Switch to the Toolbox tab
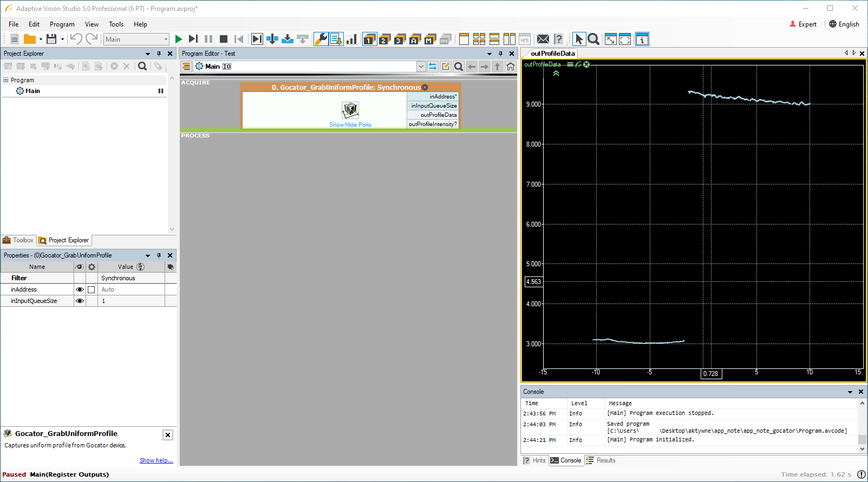Image resolution: width=868 pixels, height=482 pixels. 18,240
